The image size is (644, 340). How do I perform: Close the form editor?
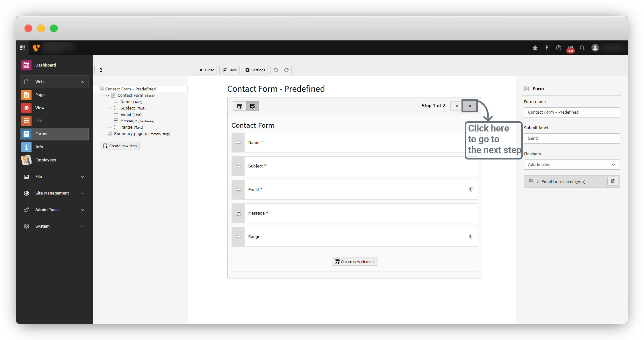(x=206, y=70)
